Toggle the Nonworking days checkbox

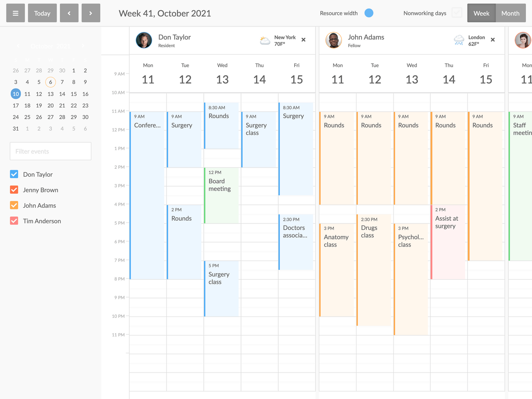point(457,13)
